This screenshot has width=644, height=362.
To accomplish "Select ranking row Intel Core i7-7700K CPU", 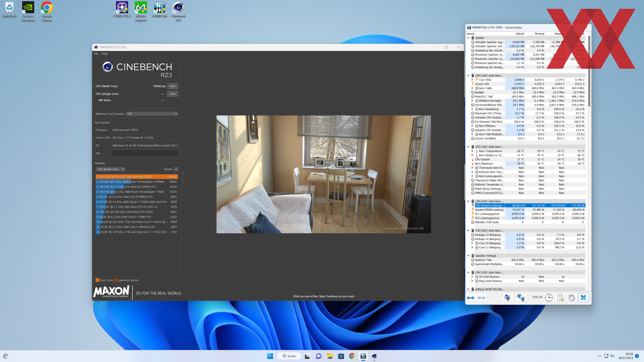I will (x=137, y=217).
